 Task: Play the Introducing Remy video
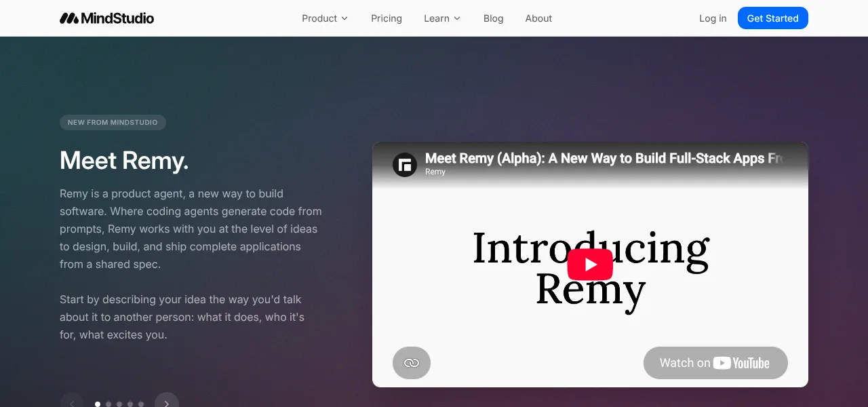(590, 265)
